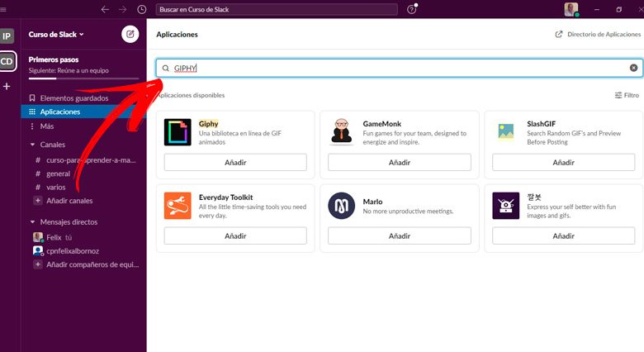Image resolution: width=644 pixels, height=352 pixels.
Task: Click the Marlo app logo
Action: point(341,206)
